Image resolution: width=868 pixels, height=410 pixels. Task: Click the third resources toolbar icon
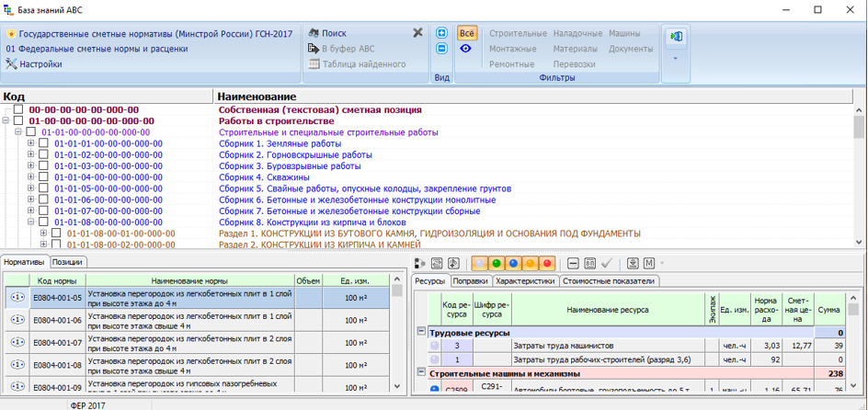(453, 263)
